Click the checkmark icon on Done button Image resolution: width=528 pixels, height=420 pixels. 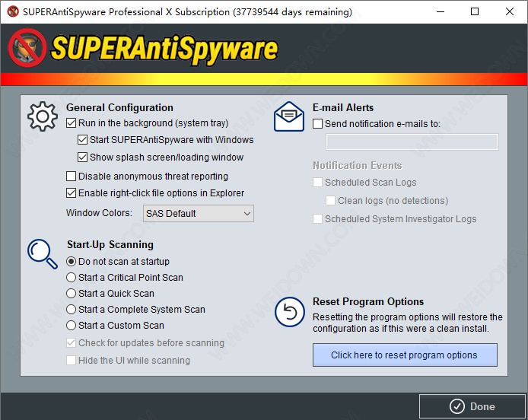(457, 406)
